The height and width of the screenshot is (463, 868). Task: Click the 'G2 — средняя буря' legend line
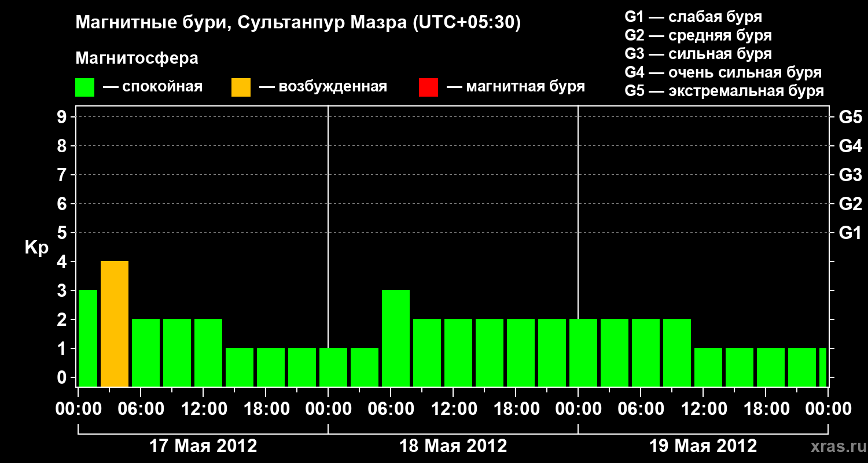point(698,35)
